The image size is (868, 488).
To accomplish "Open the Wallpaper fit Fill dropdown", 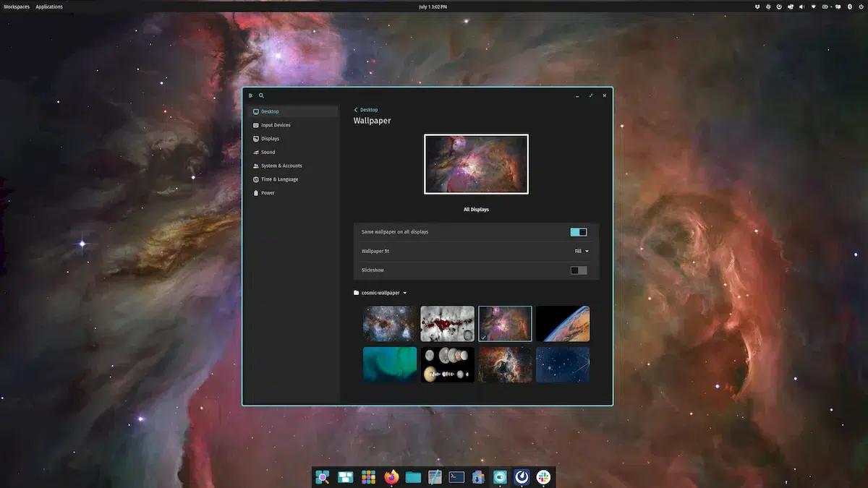I will pos(582,251).
